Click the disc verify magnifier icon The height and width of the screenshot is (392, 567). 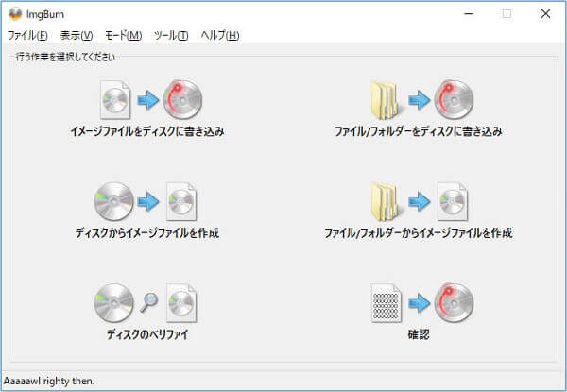pyautogui.click(x=146, y=302)
